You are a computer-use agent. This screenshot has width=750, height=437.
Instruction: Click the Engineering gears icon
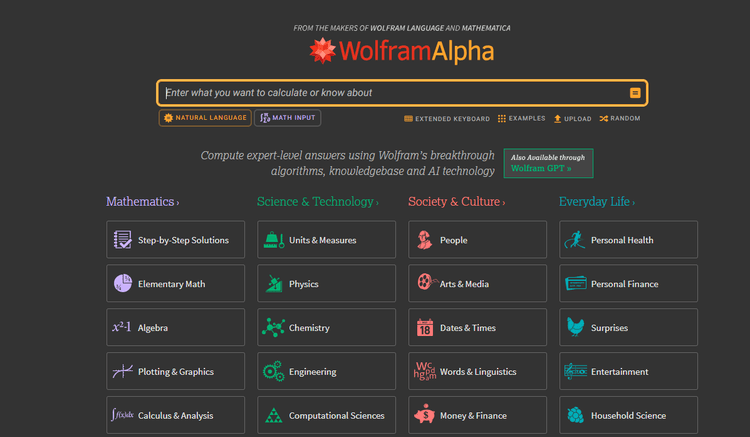pyautogui.click(x=274, y=371)
